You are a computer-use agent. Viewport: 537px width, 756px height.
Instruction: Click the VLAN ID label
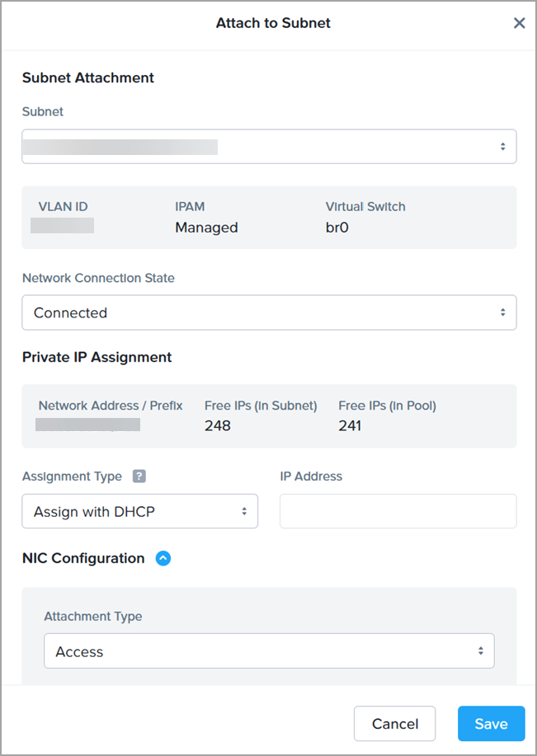63,206
